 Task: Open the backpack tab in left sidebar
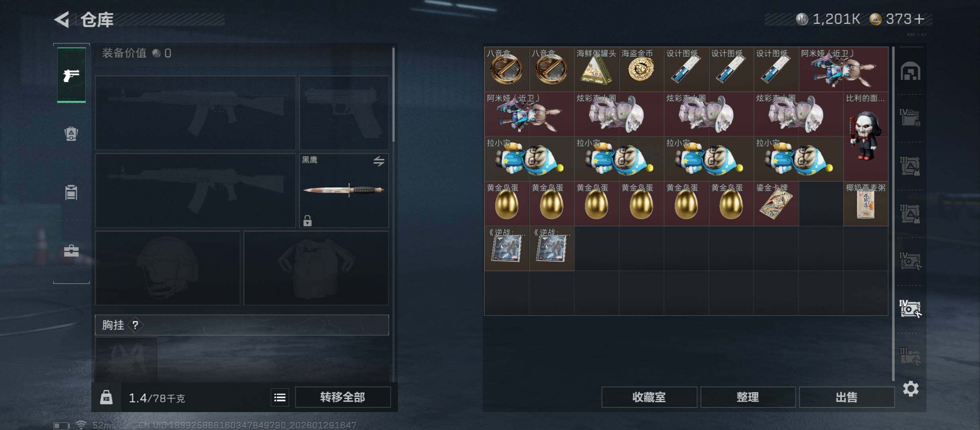pyautogui.click(x=71, y=134)
